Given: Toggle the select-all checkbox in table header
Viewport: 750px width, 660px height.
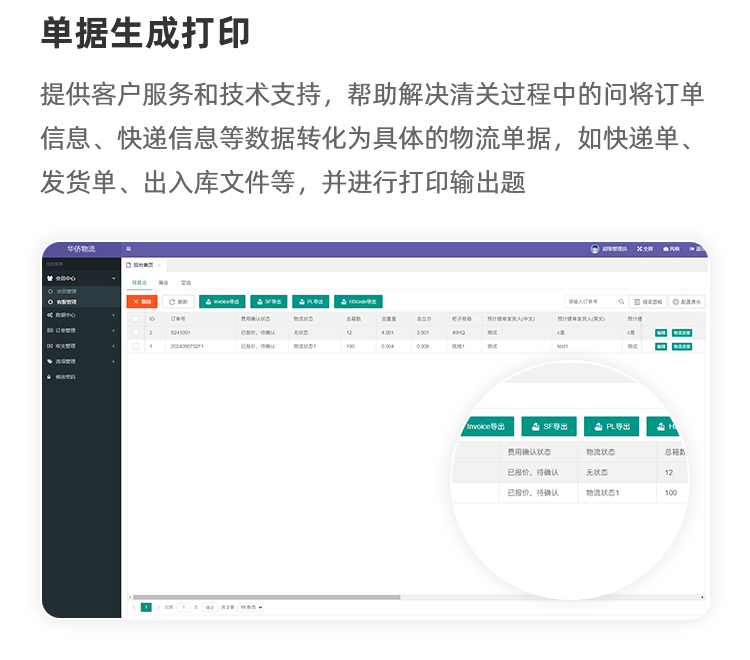Looking at the screenshot, I should 136,319.
